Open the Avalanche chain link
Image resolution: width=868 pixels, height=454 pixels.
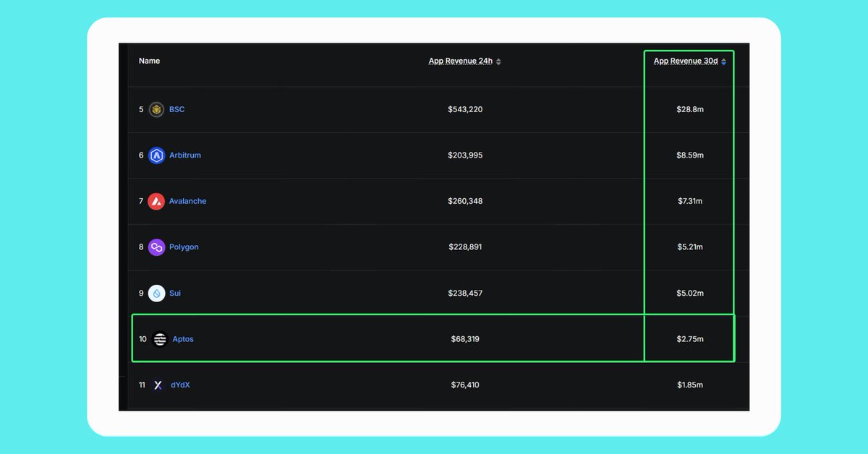(x=187, y=201)
